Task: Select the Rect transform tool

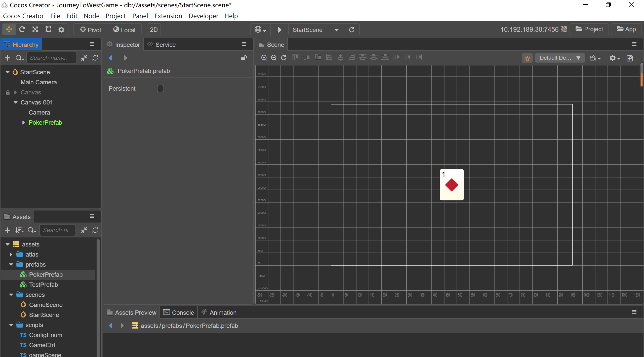Action: tap(48, 29)
